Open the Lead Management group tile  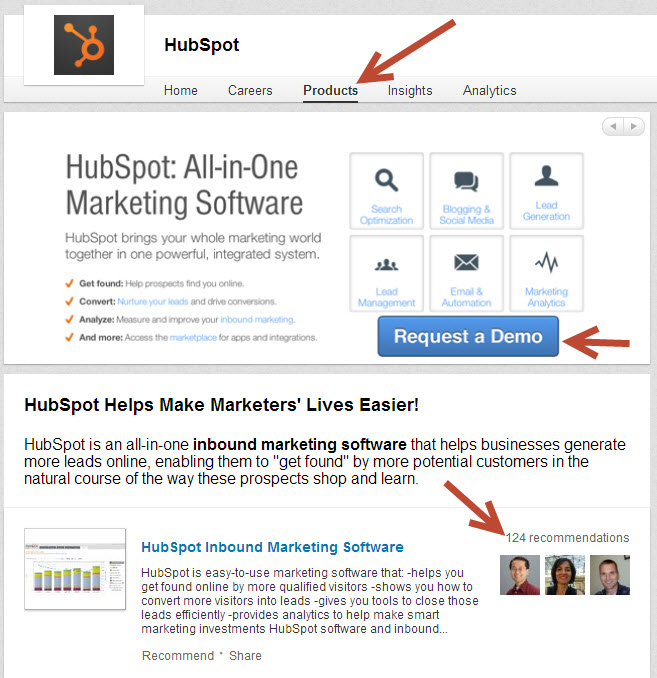tap(386, 273)
